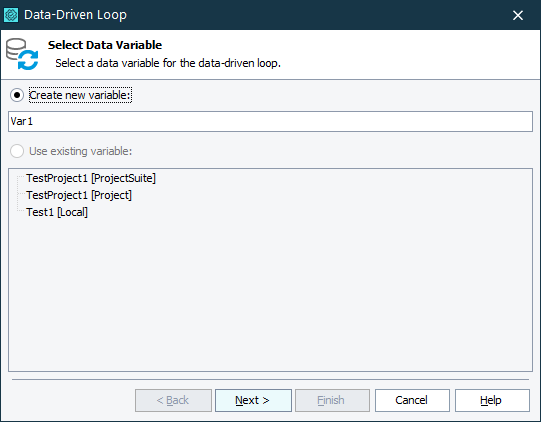Proceed with the Next button
The height and width of the screenshot is (422, 541).
pyautogui.click(x=253, y=400)
